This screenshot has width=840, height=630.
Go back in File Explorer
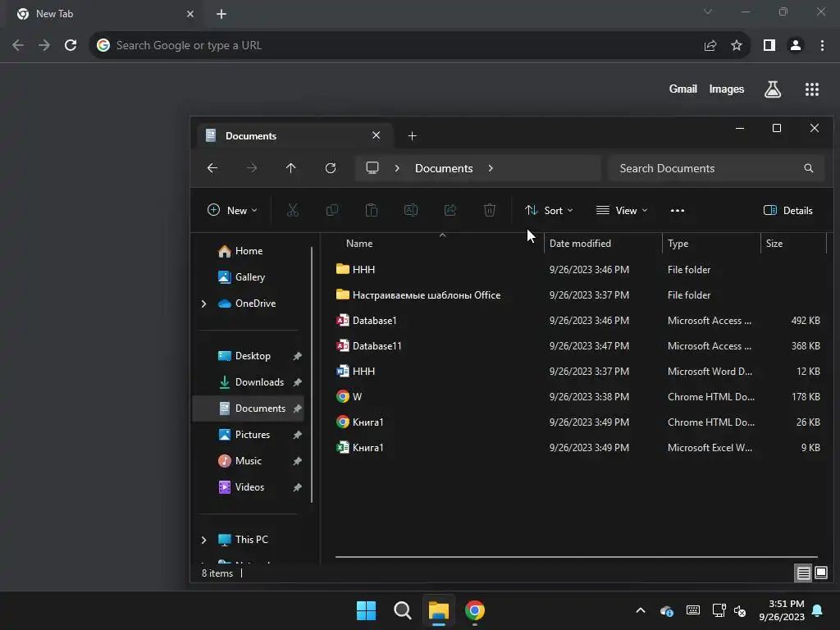212,168
